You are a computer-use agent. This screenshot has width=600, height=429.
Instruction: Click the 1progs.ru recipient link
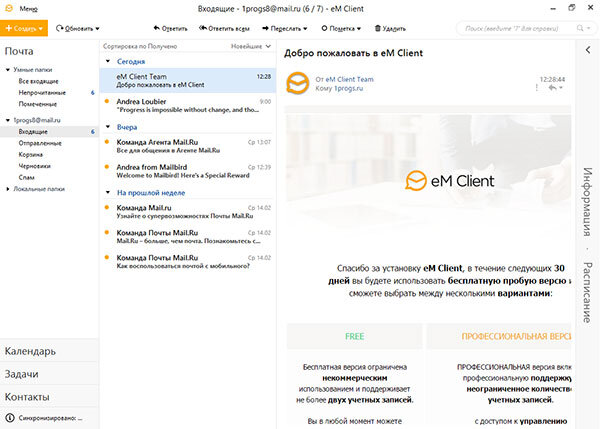(348, 88)
